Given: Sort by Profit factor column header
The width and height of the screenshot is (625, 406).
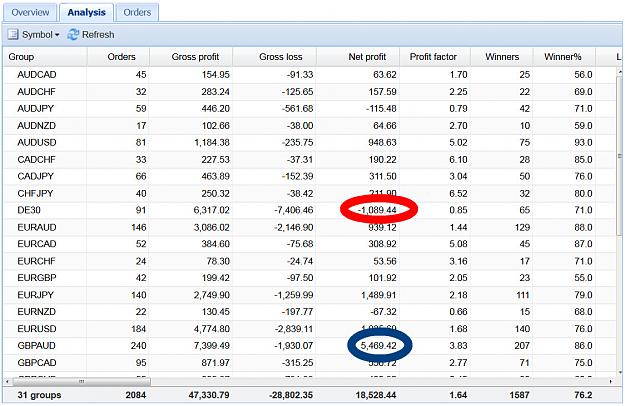Looking at the screenshot, I should pos(433,57).
